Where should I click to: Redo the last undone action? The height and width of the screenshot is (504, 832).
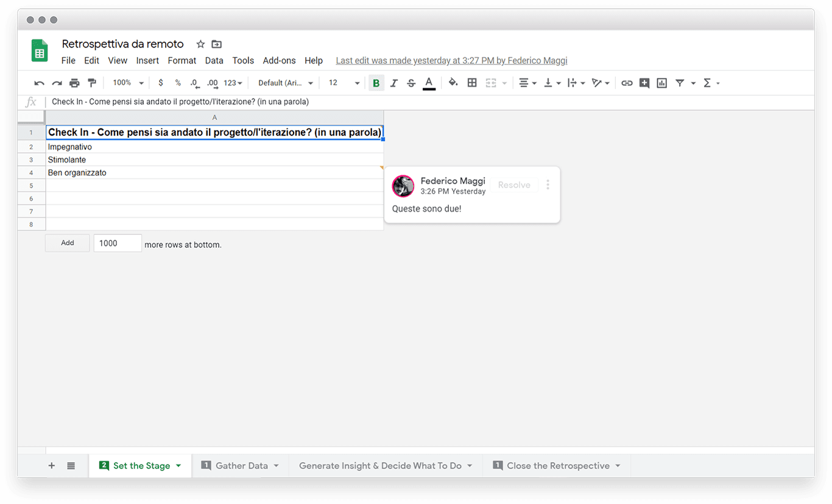point(57,83)
